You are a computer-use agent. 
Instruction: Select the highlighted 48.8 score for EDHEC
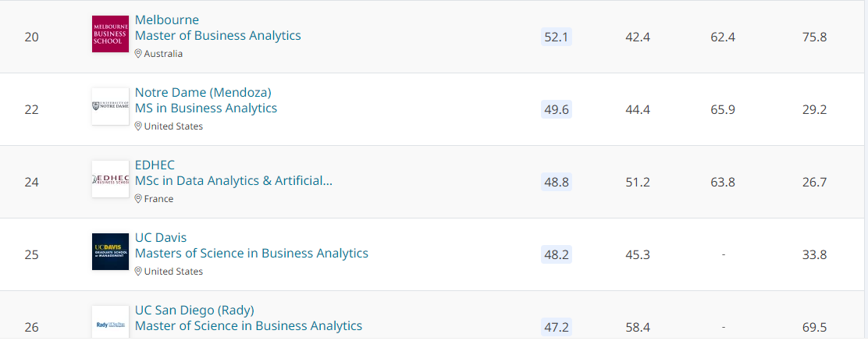pos(557,182)
